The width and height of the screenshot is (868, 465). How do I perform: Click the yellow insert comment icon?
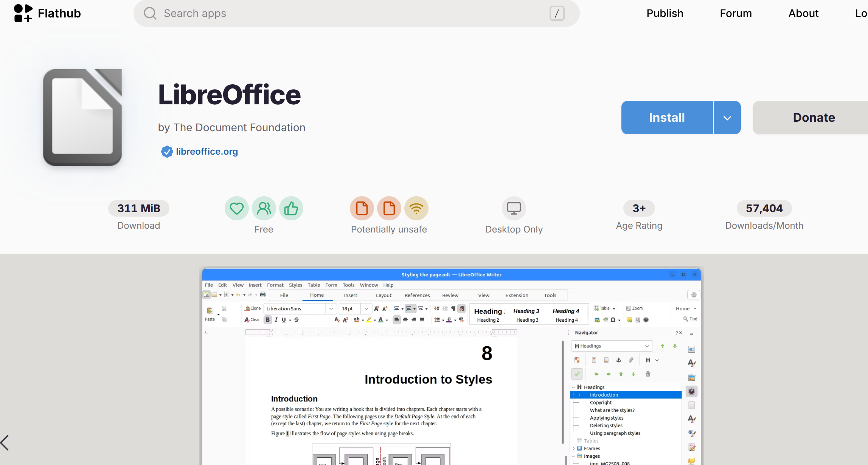[629, 320]
